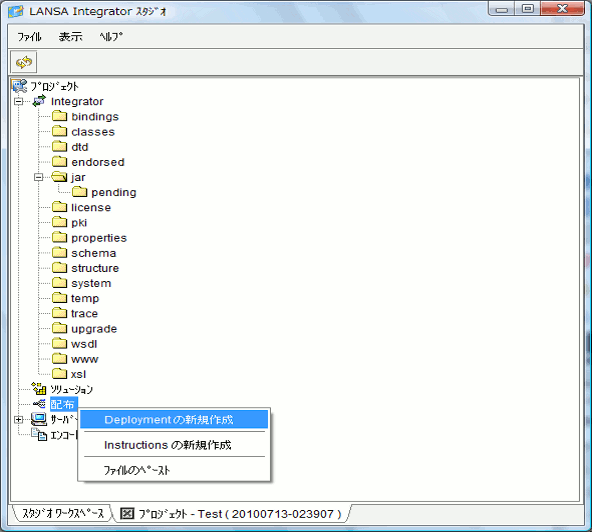
Task: Click the ソリューション node icon
Action: (x=39, y=389)
